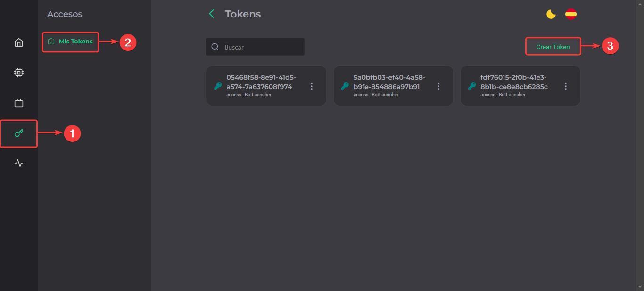Viewport: 644px width, 291px height.
Task: Click access : BotLauncher label under 05468f58
Action: [249, 95]
